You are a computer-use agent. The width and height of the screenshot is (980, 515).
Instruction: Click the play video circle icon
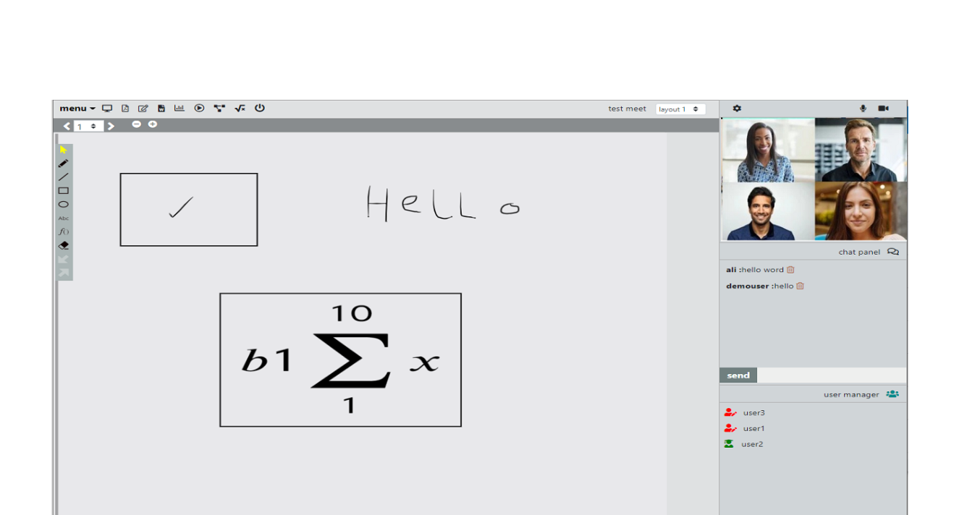pos(199,108)
